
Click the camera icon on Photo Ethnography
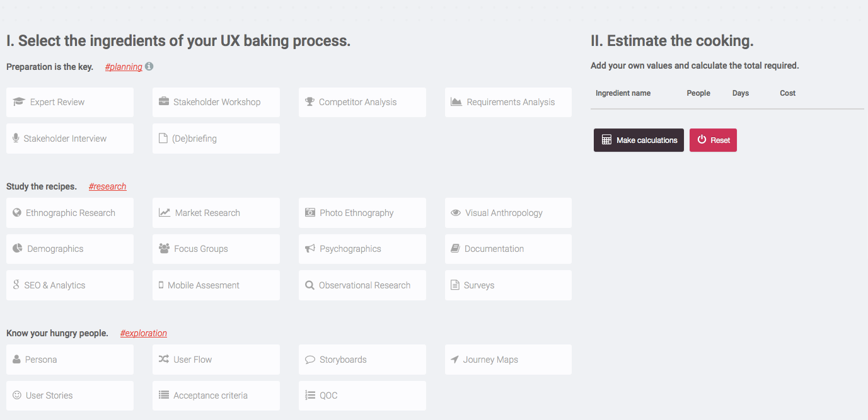(310, 213)
